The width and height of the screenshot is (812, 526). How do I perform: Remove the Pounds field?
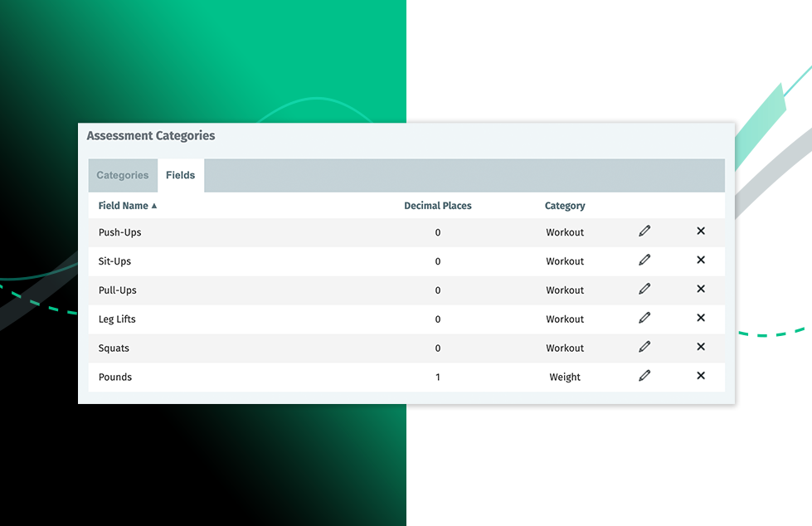pos(701,376)
